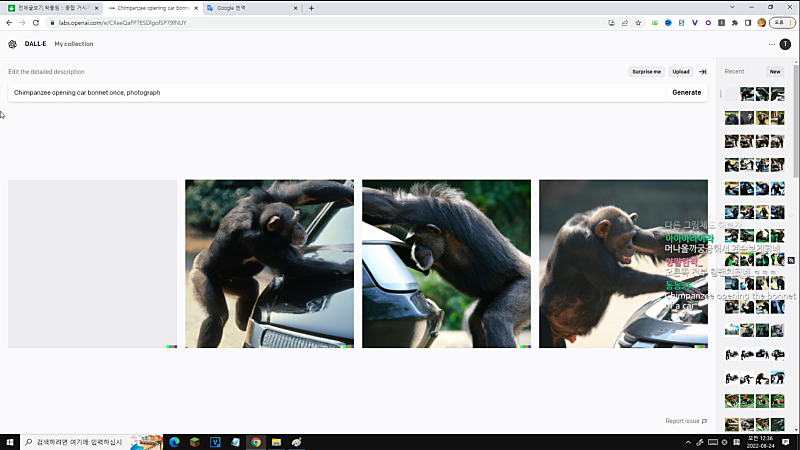Open Minecraft from the taskbar

[x=194, y=442]
